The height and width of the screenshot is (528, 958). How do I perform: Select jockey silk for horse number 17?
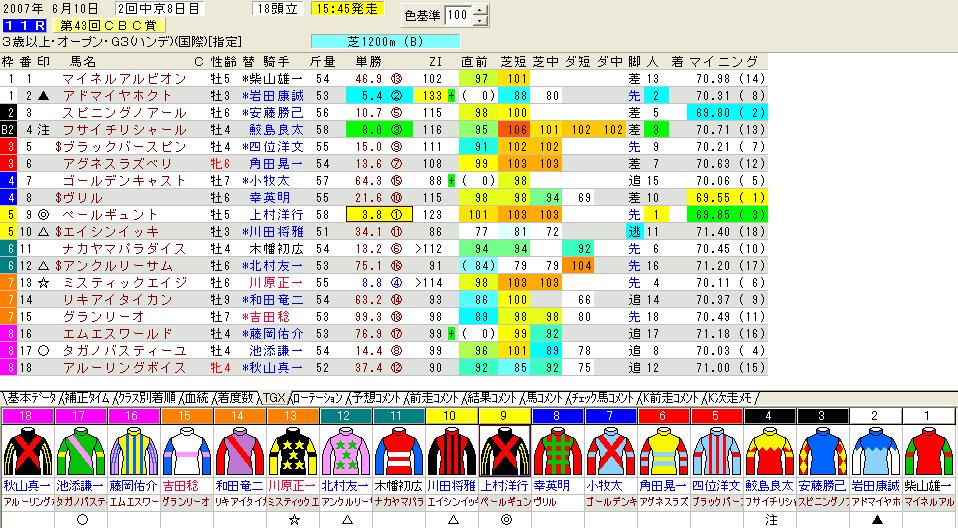click(x=81, y=452)
